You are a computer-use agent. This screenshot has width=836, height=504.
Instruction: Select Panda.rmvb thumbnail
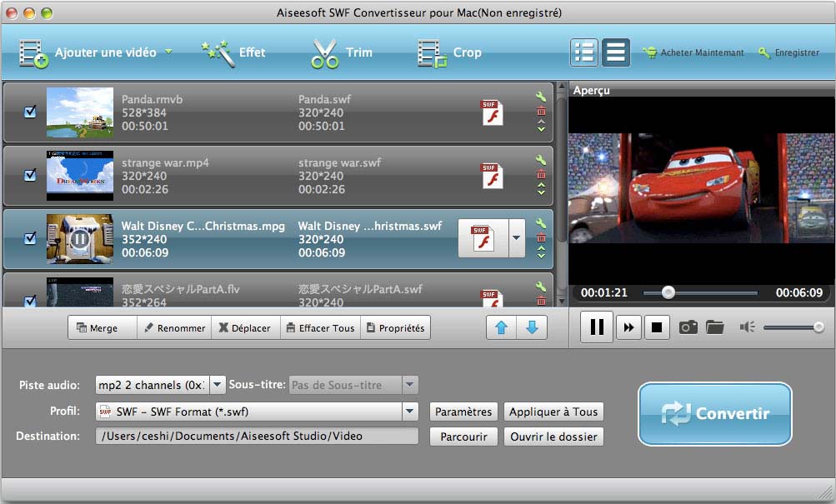[80, 112]
